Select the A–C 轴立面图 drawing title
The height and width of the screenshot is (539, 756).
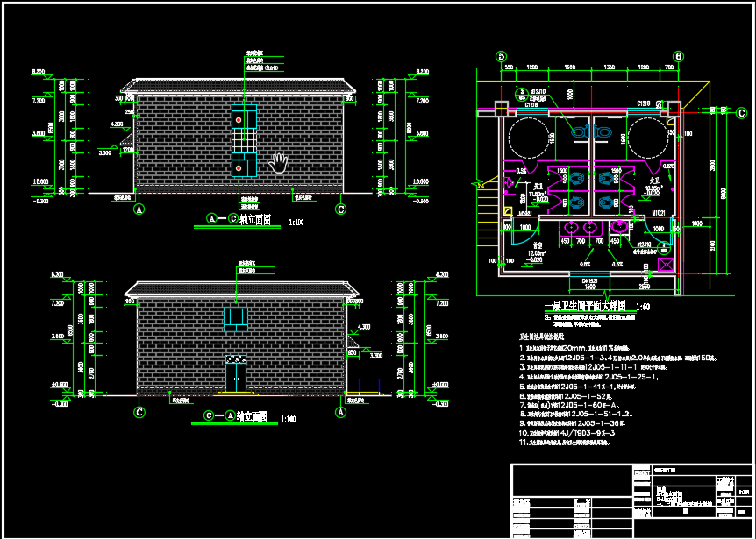coord(239,219)
